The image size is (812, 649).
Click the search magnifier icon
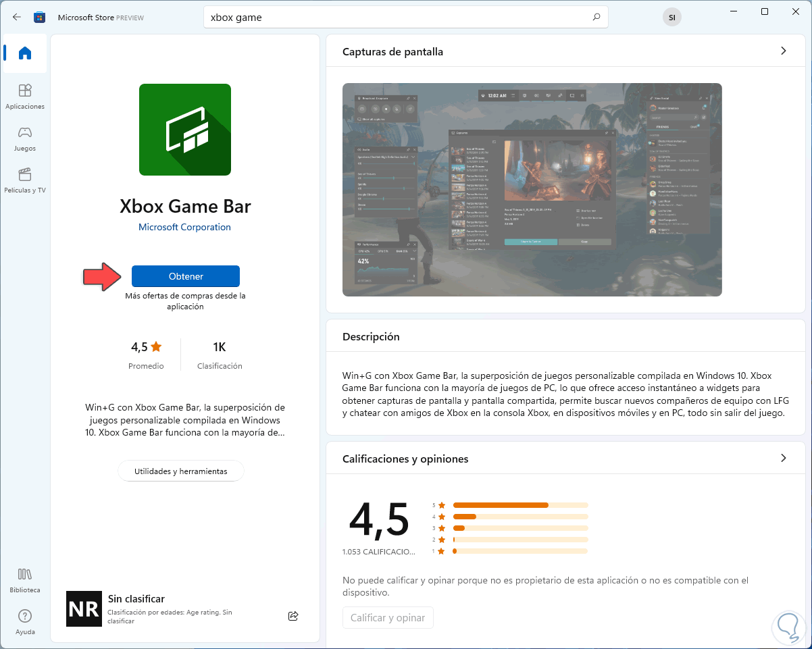(x=596, y=17)
